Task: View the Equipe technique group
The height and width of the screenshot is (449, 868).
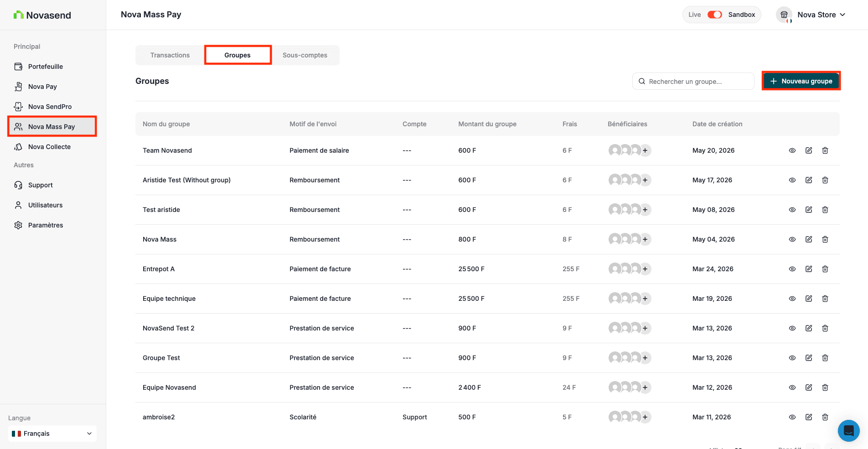Action: coord(792,299)
